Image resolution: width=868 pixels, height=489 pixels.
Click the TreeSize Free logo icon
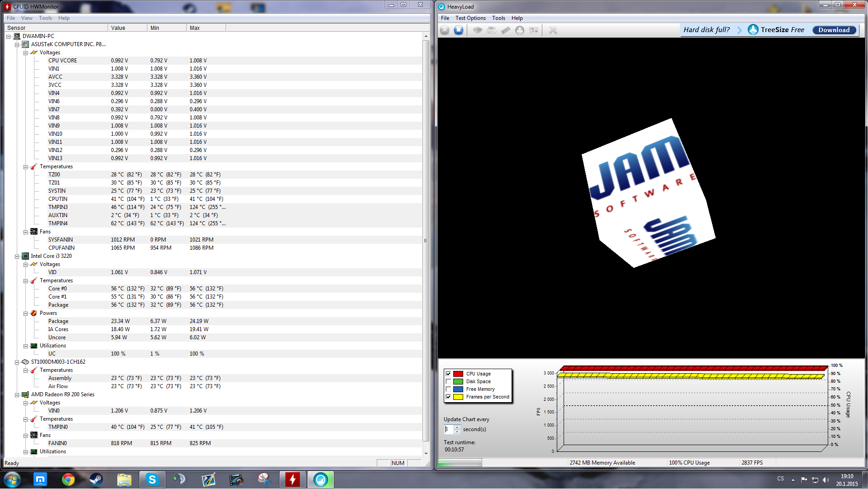[753, 30]
